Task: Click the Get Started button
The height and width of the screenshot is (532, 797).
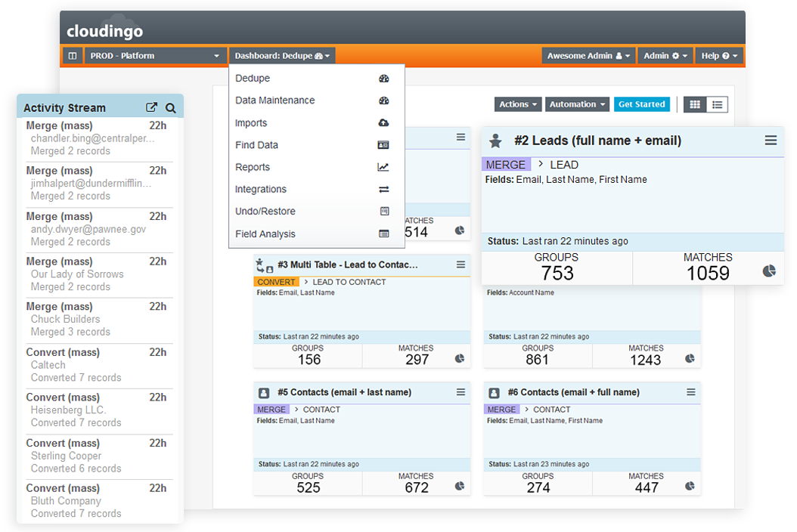Action: coord(641,104)
